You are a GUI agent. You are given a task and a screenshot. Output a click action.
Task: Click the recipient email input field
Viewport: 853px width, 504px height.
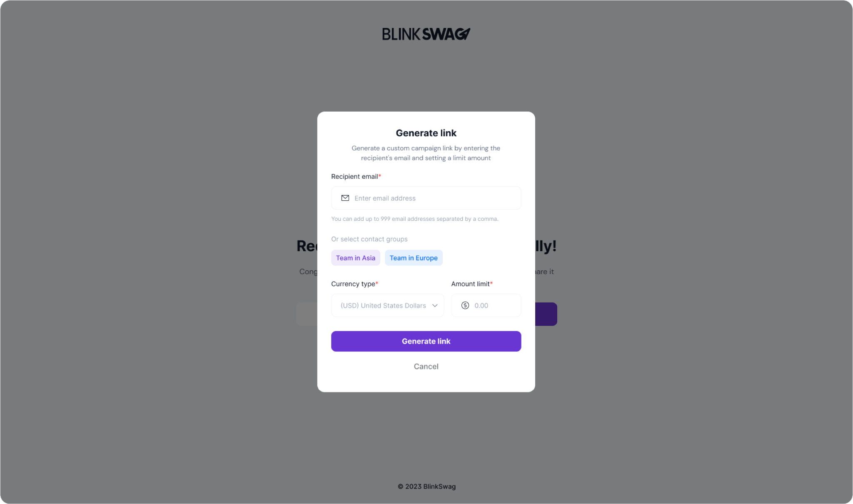(x=426, y=198)
